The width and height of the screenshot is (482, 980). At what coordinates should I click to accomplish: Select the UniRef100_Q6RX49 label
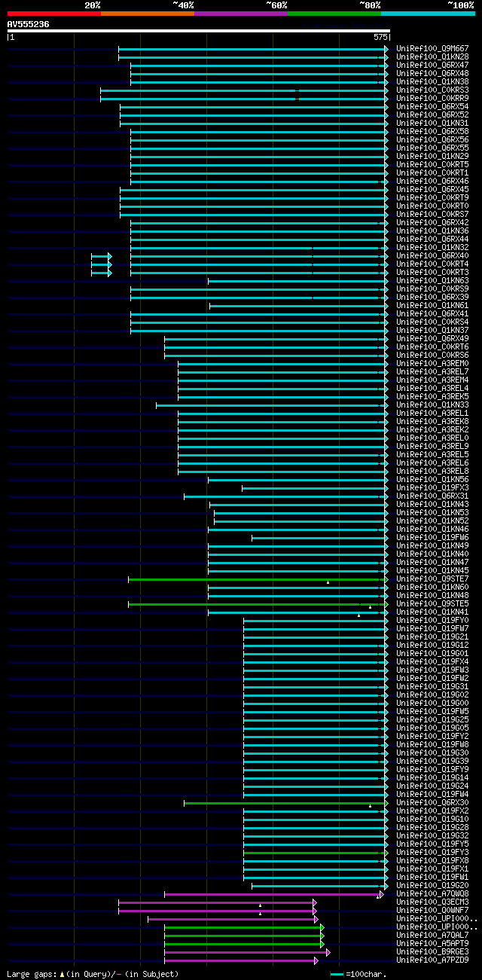tap(432, 339)
